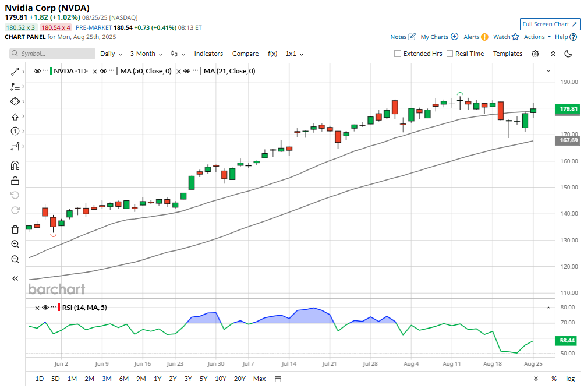
Task: Open the f(x) expressions menu
Action: tap(272, 54)
